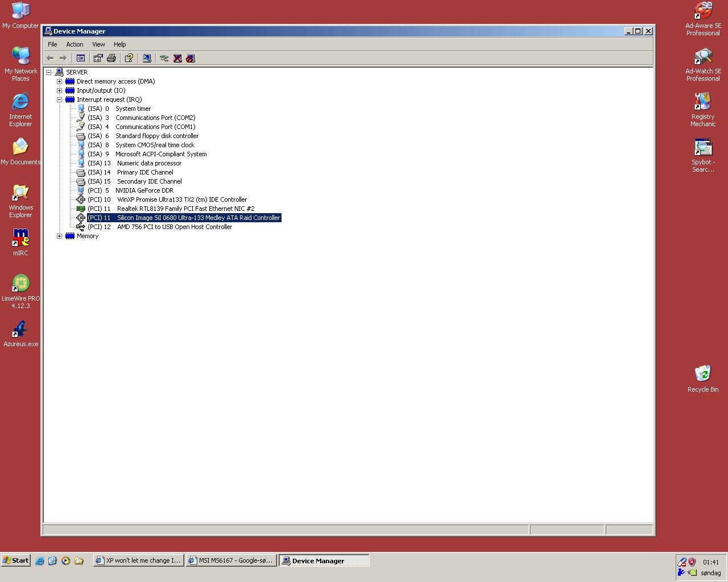Select the My Documents desktop icon
The image size is (728, 582).
pyautogui.click(x=20, y=151)
